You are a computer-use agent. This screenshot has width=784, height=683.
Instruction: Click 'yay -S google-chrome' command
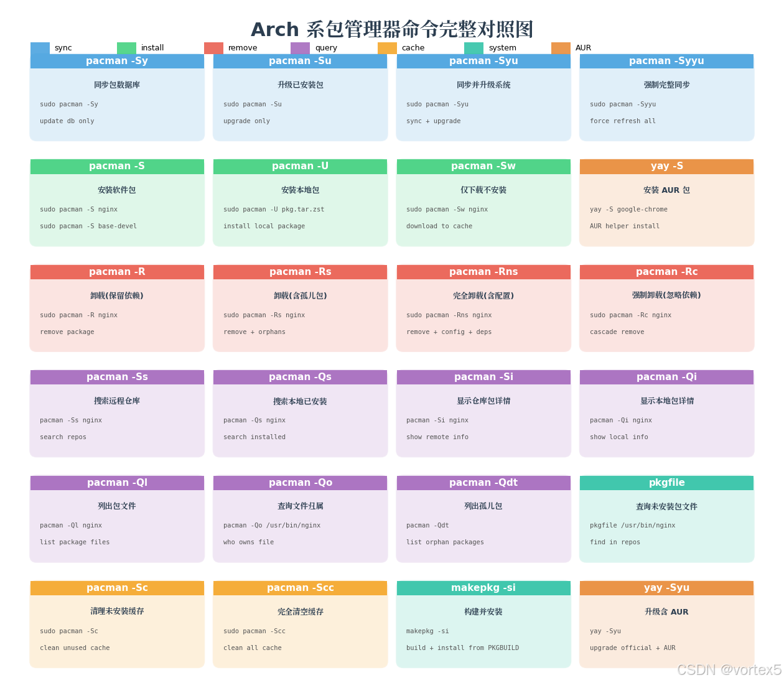point(628,210)
